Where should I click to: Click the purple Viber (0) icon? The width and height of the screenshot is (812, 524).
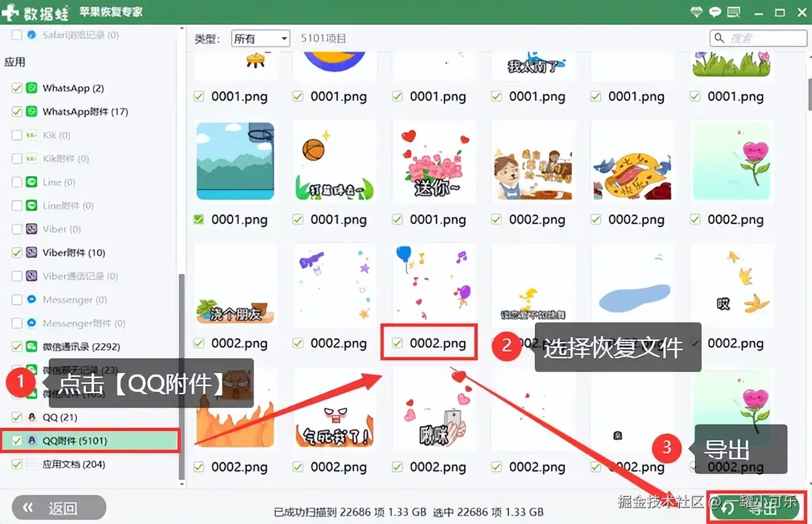32,229
